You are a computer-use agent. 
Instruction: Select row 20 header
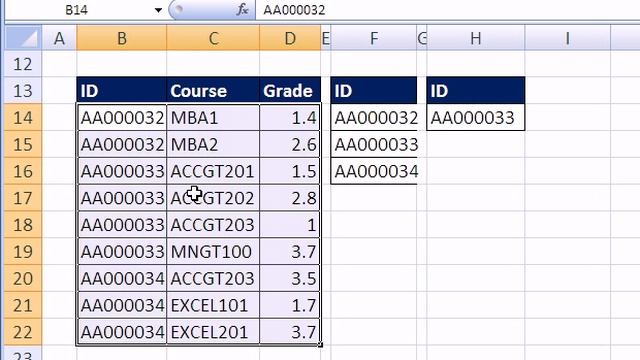[23, 278]
